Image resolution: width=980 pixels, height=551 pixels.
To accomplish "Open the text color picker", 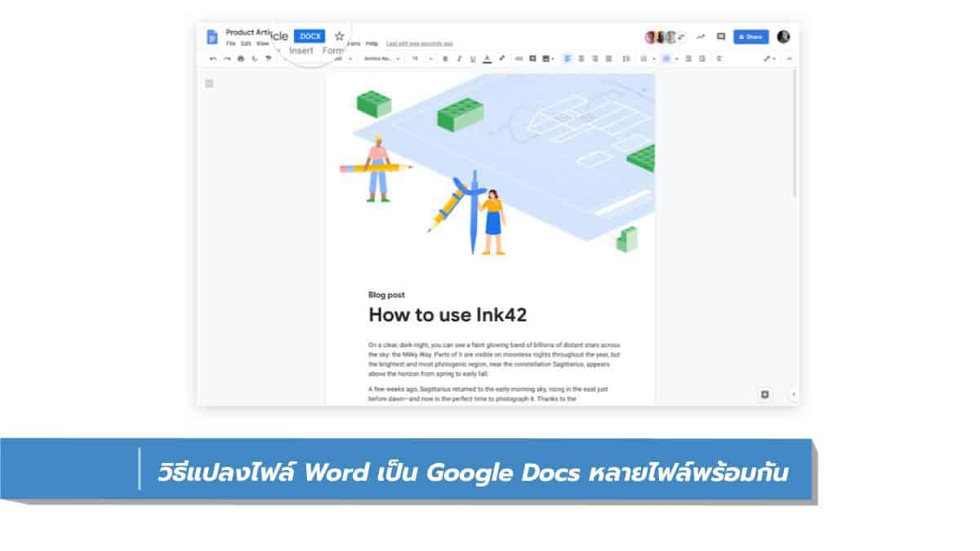I will coord(488,59).
